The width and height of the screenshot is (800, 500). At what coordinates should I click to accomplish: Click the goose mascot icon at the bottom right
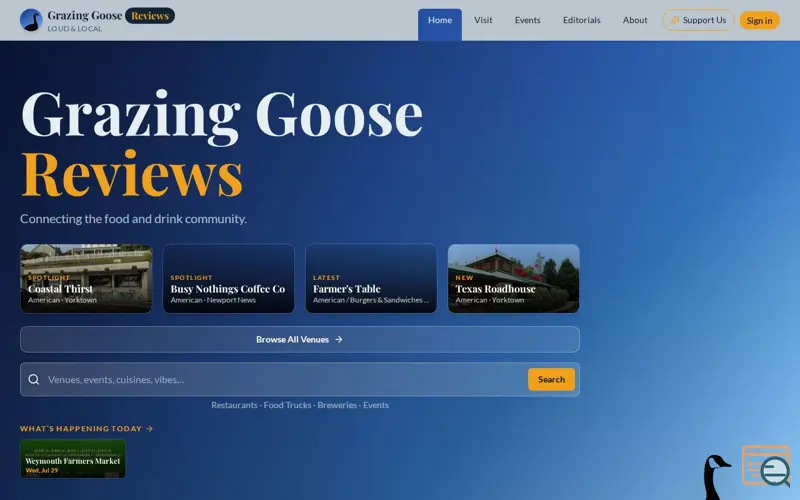pyautogui.click(x=716, y=477)
